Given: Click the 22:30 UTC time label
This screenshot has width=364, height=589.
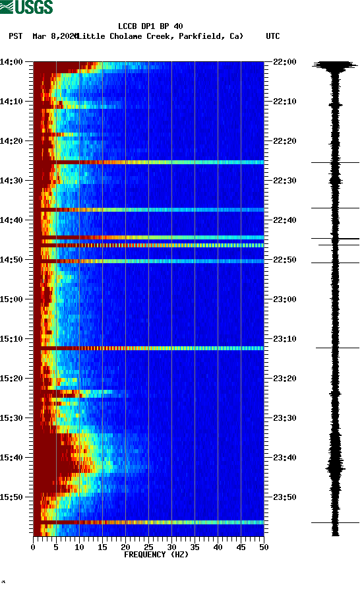Looking at the screenshot, I should [x=285, y=180].
